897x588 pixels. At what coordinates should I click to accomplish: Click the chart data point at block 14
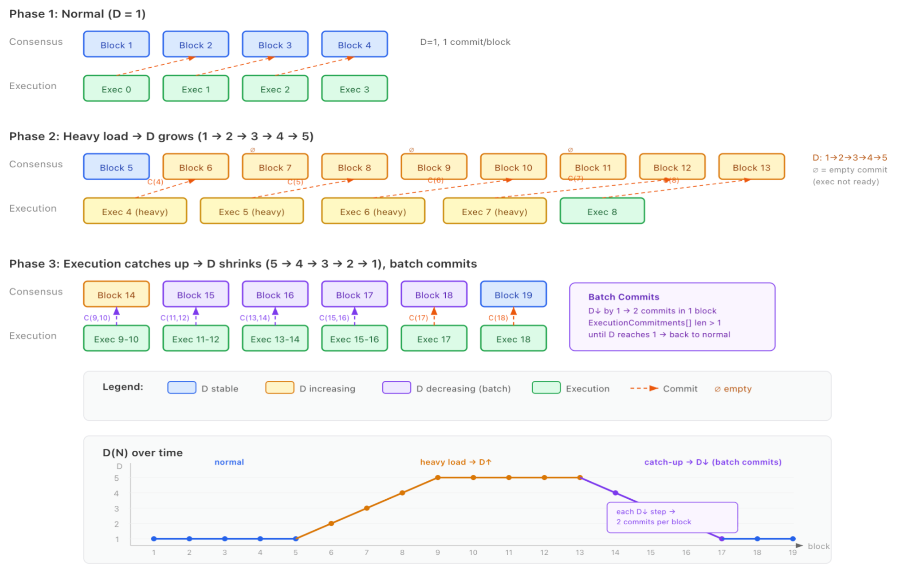(x=615, y=493)
